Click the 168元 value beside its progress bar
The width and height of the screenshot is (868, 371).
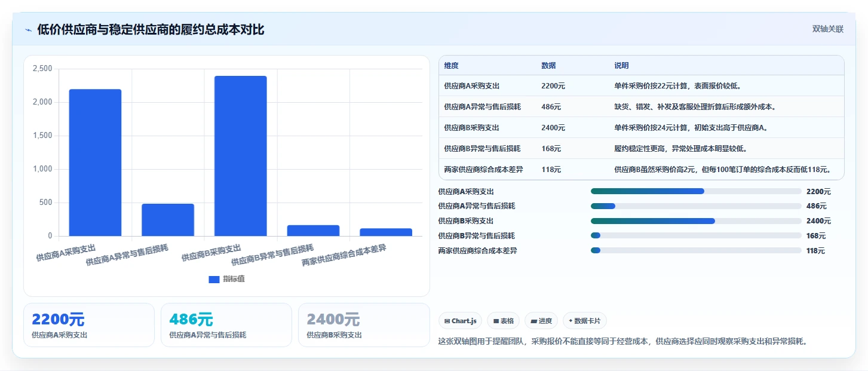click(816, 236)
